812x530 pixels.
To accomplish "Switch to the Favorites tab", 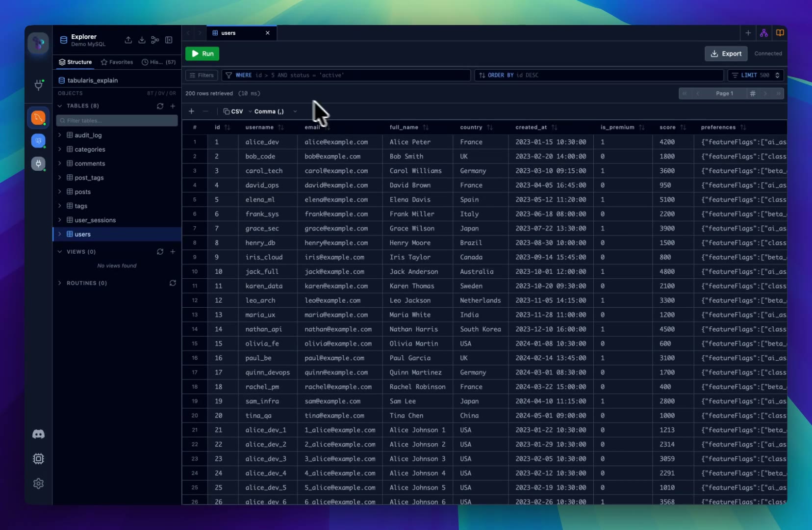I will [117, 62].
